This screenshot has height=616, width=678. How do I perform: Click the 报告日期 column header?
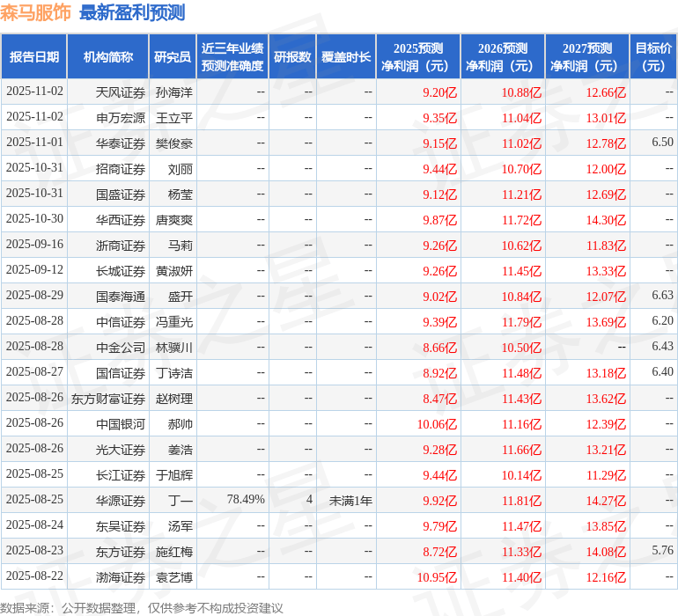pyautogui.click(x=34, y=57)
